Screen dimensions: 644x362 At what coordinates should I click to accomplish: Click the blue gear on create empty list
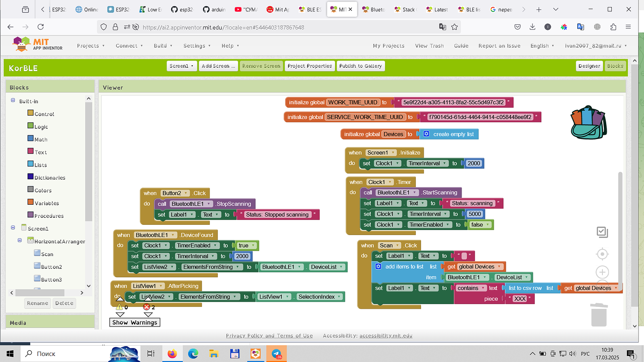426,134
